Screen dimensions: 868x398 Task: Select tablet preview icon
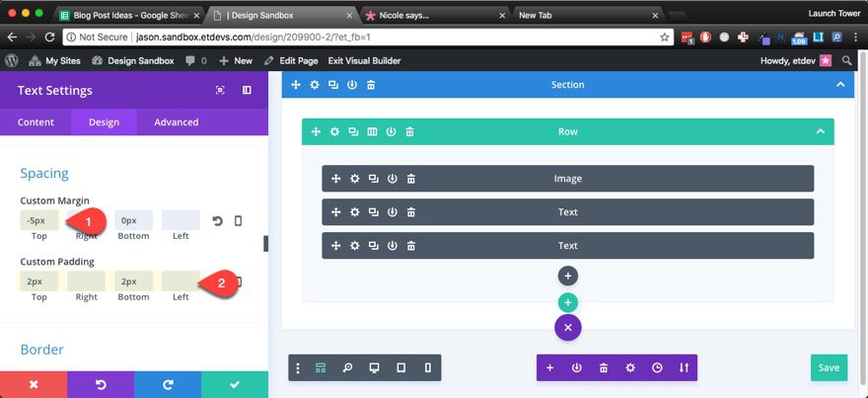click(x=401, y=367)
